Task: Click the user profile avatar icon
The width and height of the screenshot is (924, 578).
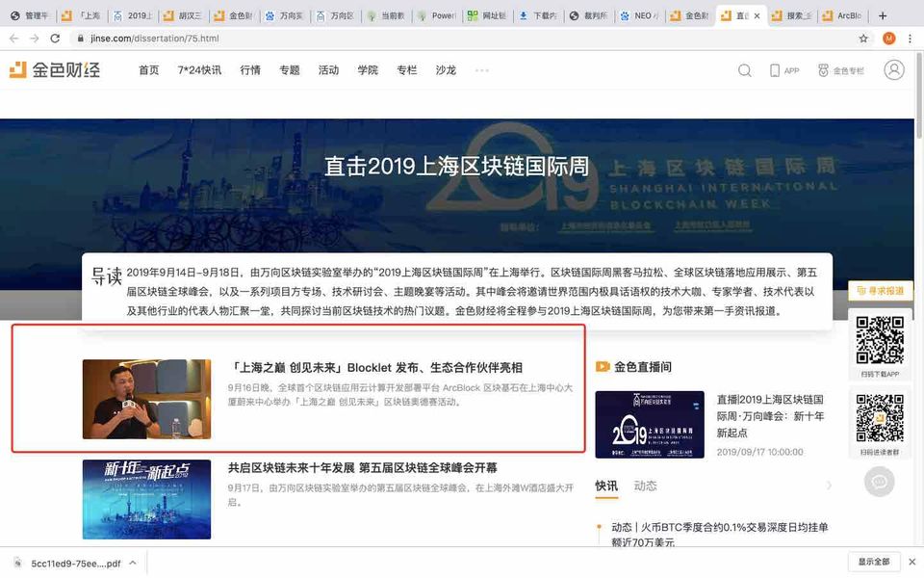Action: pos(894,70)
